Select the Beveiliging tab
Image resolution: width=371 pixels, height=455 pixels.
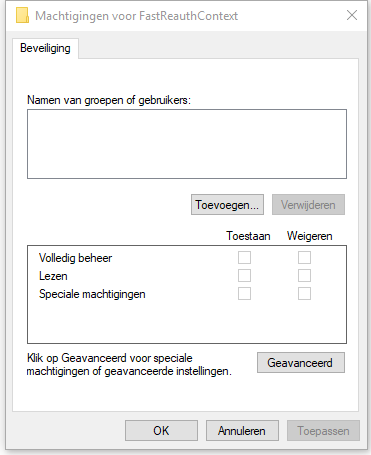(45, 48)
